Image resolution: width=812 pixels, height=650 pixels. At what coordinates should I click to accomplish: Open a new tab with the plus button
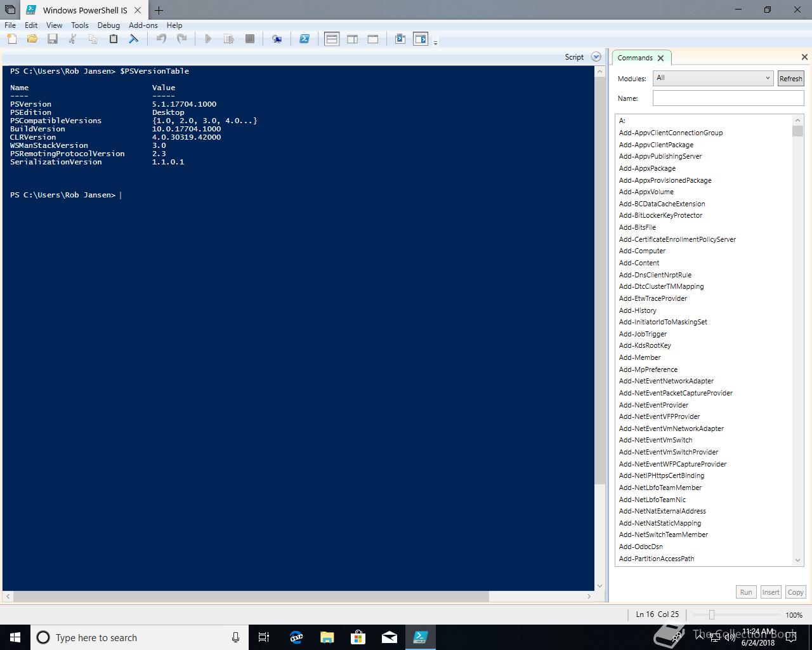coord(159,10)
